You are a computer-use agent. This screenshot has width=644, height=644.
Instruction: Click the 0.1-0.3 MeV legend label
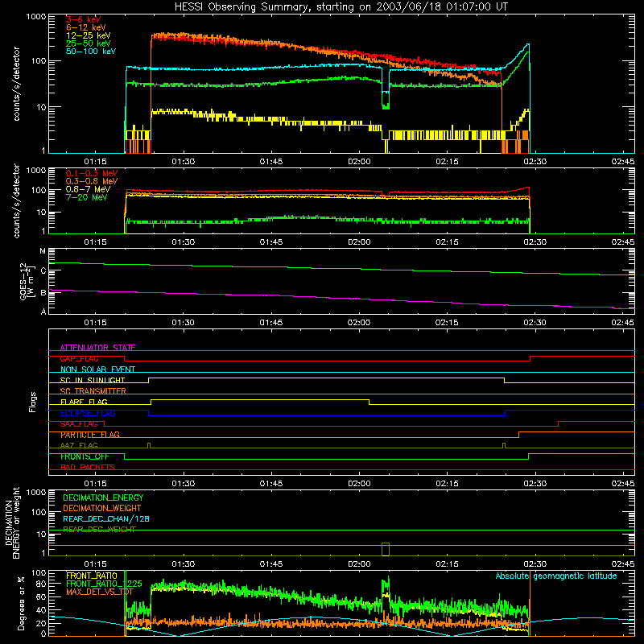(92, 173)
